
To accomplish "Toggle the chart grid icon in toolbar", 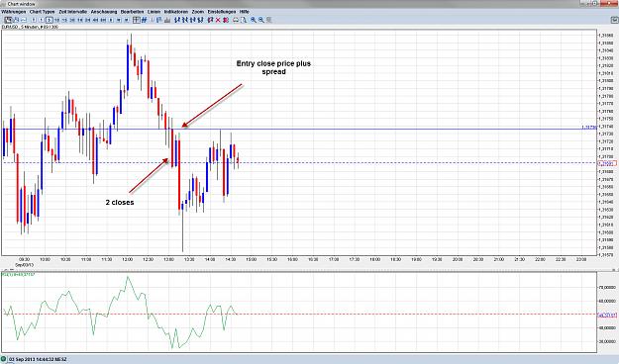I will [x=137, y=20].
